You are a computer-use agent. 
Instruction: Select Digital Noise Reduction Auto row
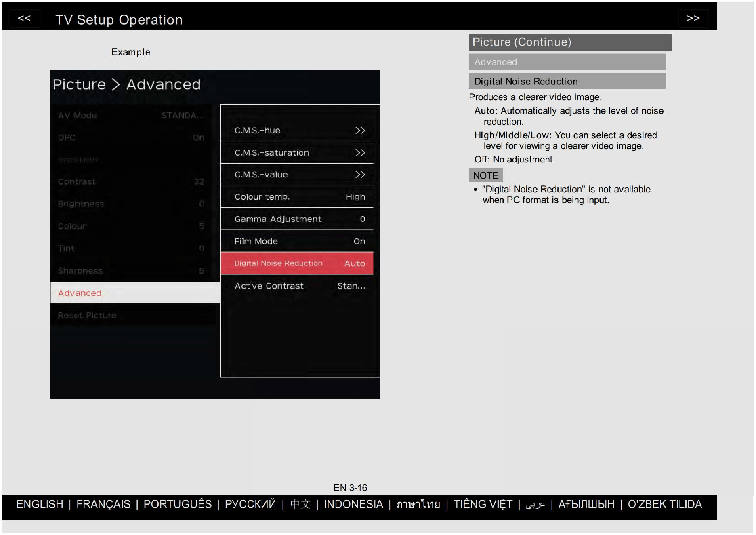point(297,263)
